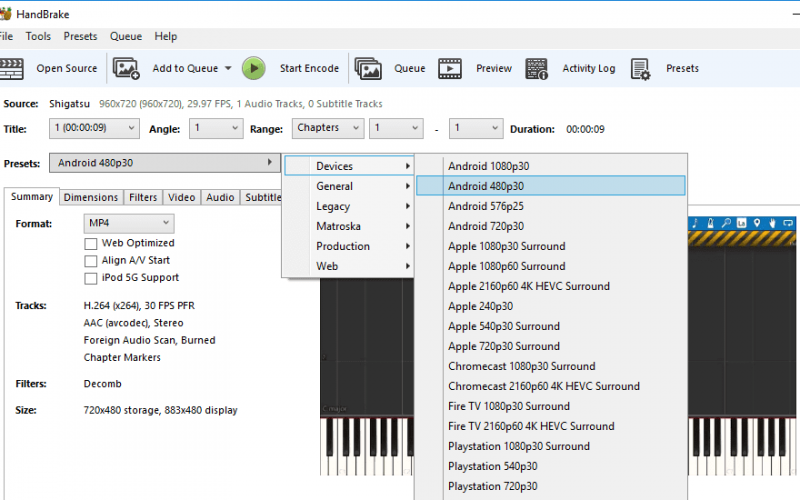Toggle the iPod 5G Support checkbox
The height and width of the screenshot is (500, 800).
tap(91, 279)
